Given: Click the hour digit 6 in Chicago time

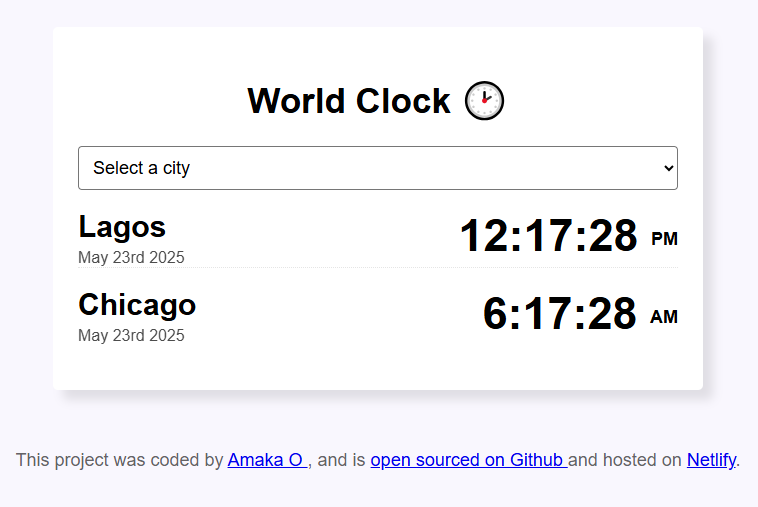Looking at the screenshot, I should [496, 314].
